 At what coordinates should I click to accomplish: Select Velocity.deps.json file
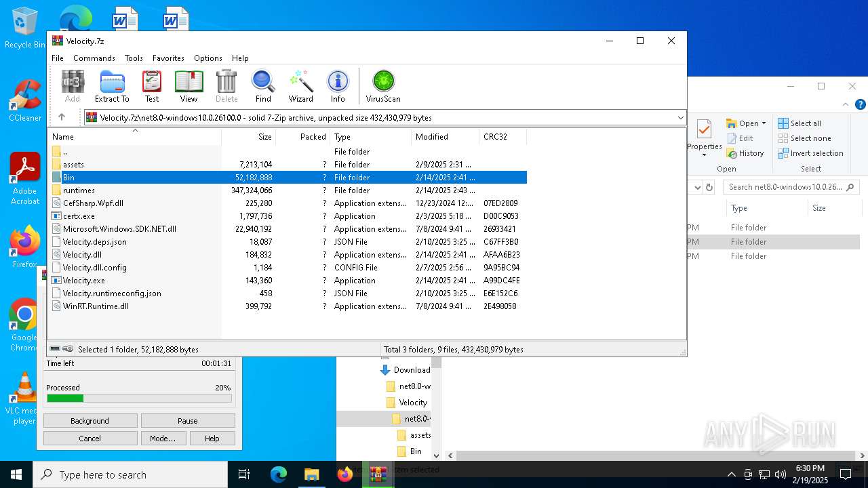click(x=288, y=242)
